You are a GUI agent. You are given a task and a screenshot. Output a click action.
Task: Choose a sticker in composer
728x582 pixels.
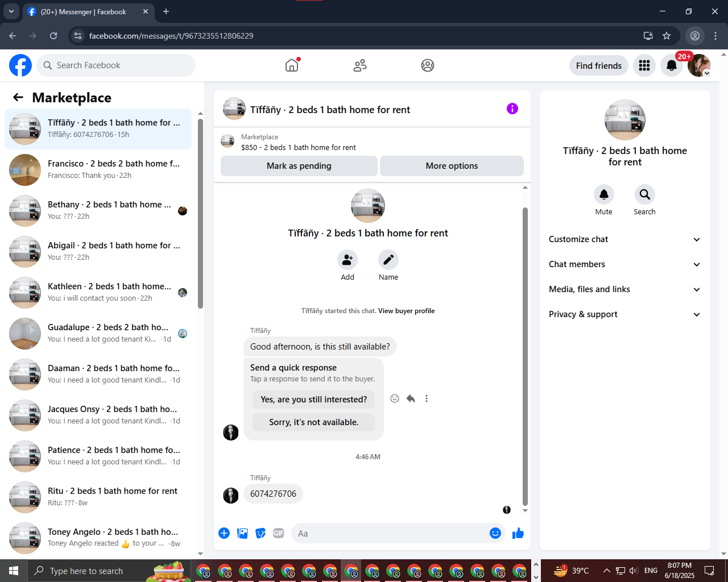(x=260, y=533)
